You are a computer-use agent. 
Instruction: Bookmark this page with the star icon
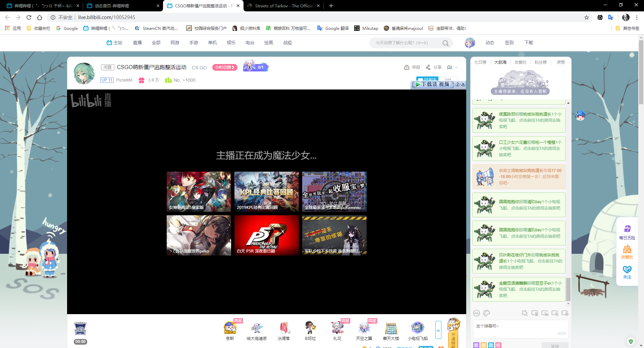pos(587,17)
